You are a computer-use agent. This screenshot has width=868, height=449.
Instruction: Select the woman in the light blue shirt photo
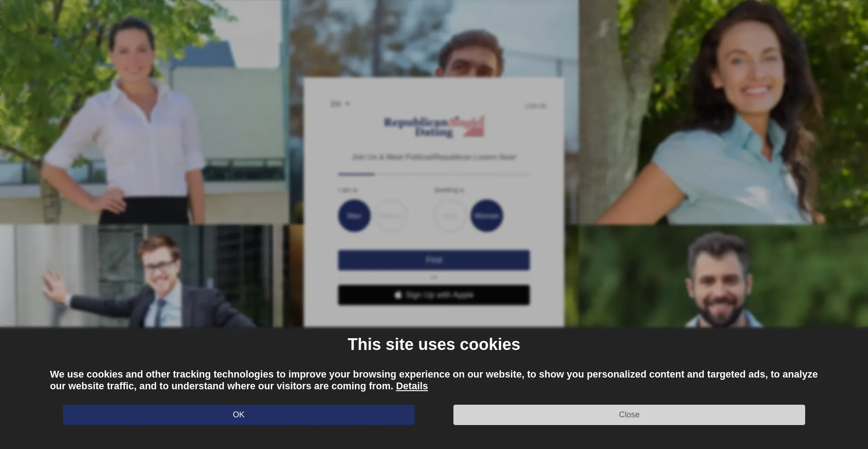click(x=723, y=112)
